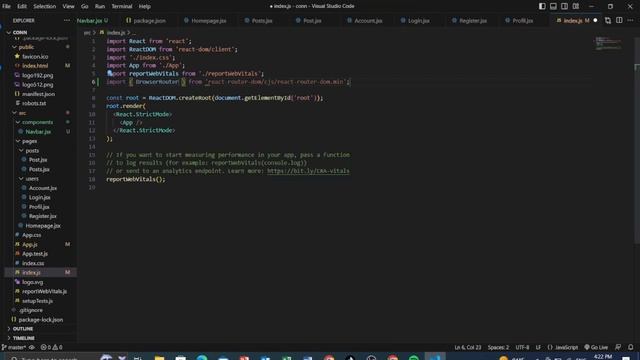Image resolution: width=640 pixels, height=360 pixels.
Task: Open Account.jsx in explorer tree
Action: (x=43, y=188)
